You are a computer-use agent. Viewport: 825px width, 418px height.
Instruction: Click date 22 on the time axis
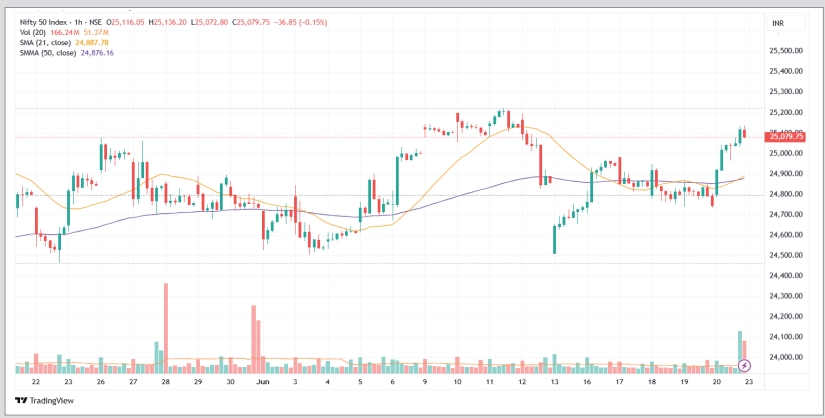(36, 383)
